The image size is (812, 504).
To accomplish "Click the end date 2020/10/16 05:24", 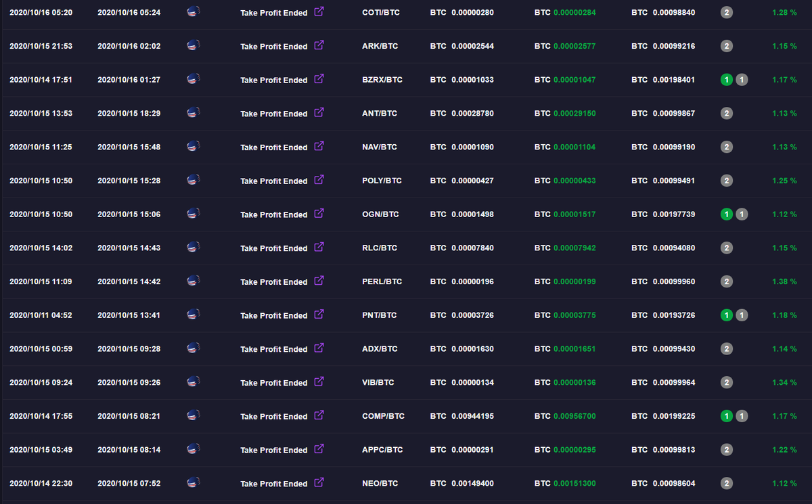I will pyautogui.click(x=129, y=13).
